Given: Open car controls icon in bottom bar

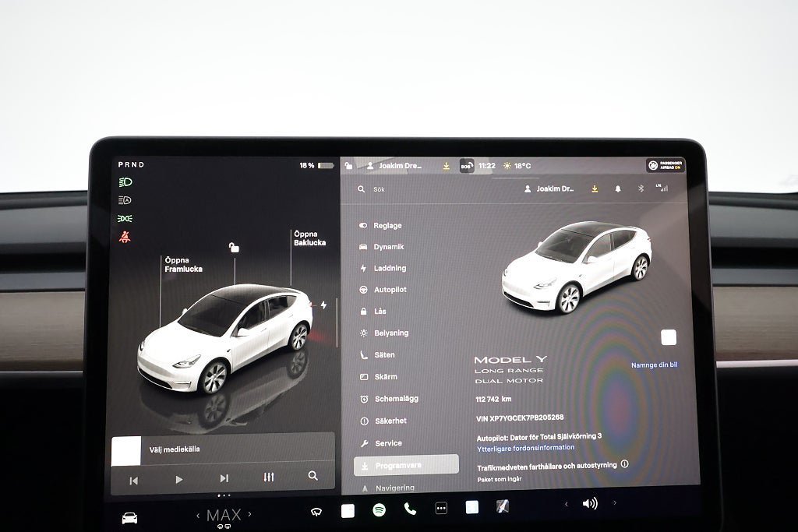Looking at the screenshot, I should (x=130, y=518).
